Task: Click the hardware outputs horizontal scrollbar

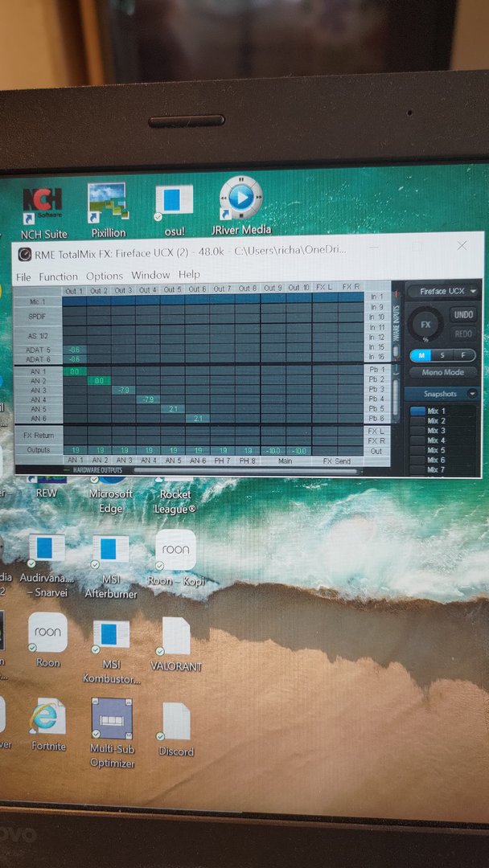Action: 246,471
